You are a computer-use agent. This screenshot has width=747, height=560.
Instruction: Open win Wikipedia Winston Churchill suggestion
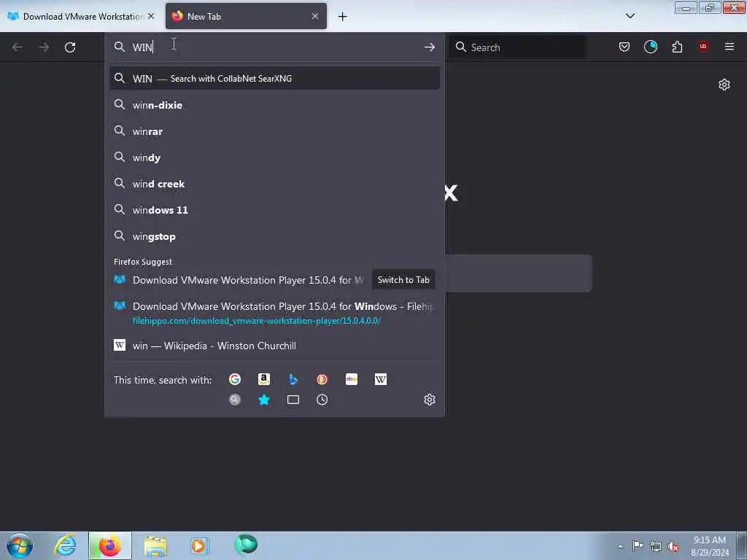coord(274,346)
